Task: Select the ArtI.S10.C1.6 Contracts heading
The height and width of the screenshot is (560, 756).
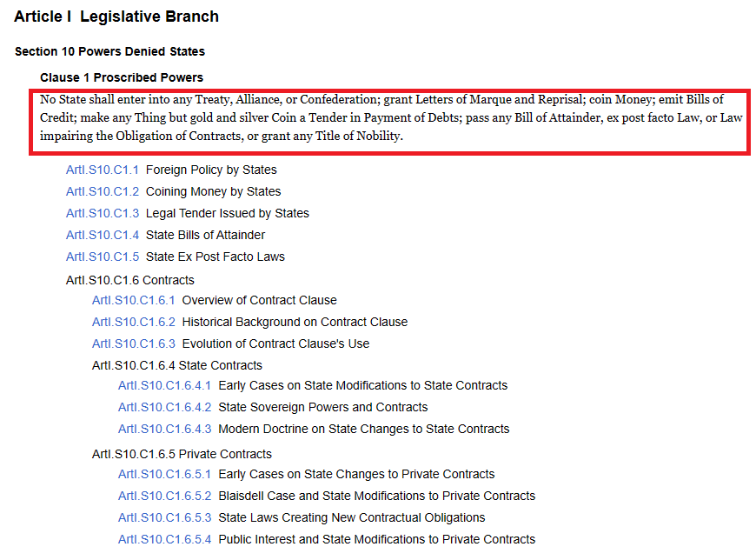Action: click(130, 280)
